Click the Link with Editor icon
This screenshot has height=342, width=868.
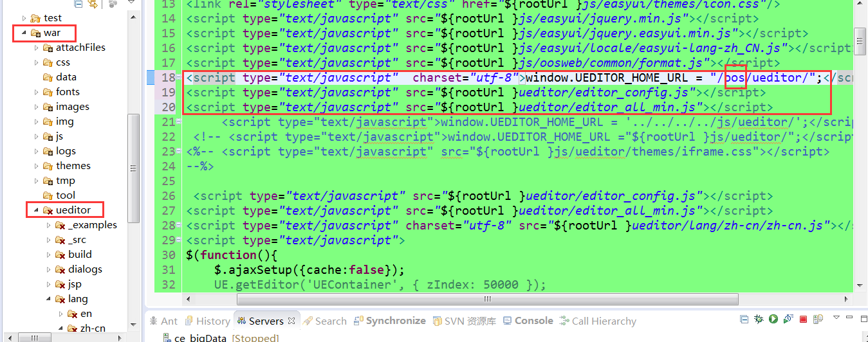coord(93,4)
